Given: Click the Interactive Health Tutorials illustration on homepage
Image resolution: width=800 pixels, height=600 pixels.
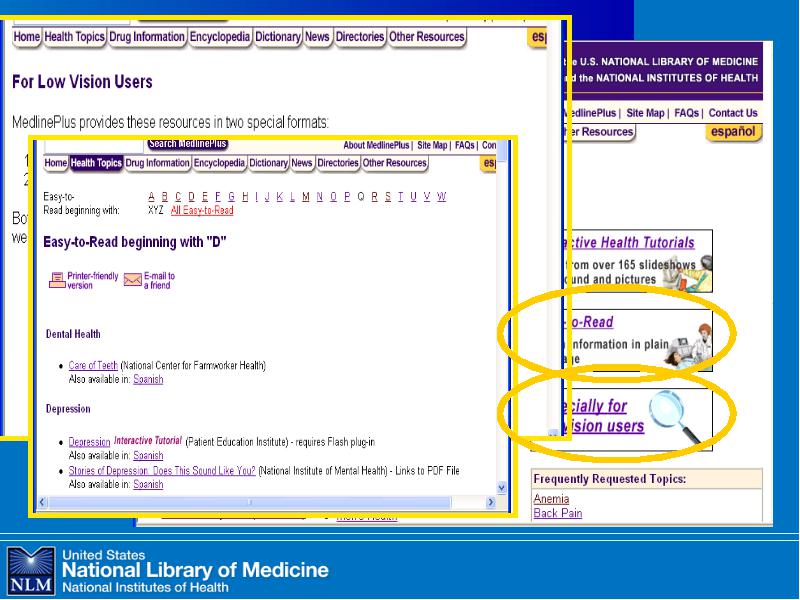Looking at the screenshot, I should click(687, 273).
